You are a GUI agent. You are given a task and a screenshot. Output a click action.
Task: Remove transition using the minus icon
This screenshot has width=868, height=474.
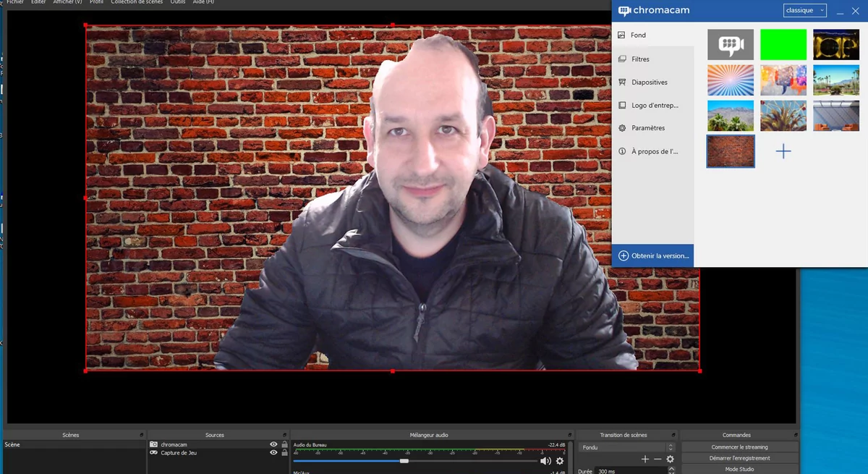(658, 459)
